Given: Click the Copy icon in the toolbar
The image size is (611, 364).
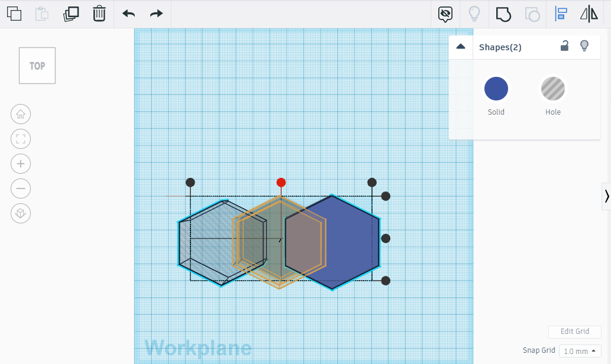Looking at the screenshot, I should 14,14.
